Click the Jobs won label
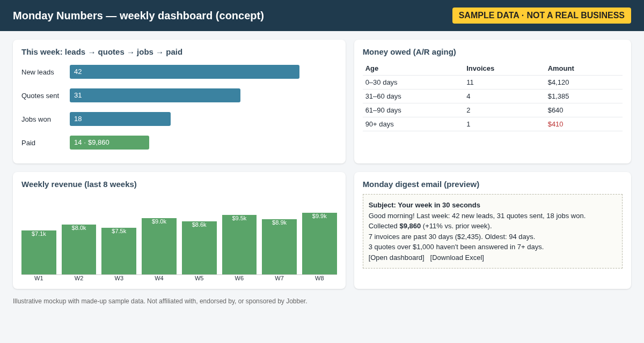Viewport: 644px width, 343px height. 36,119
